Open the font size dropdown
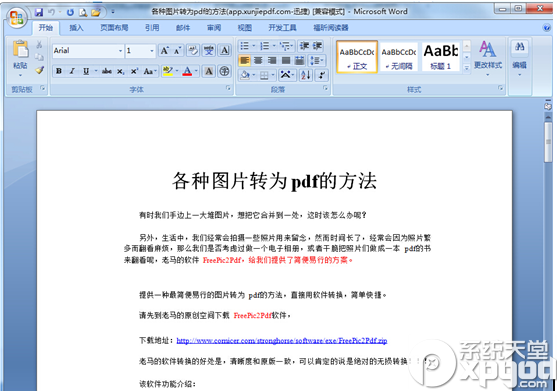 [x=152, y=51]
